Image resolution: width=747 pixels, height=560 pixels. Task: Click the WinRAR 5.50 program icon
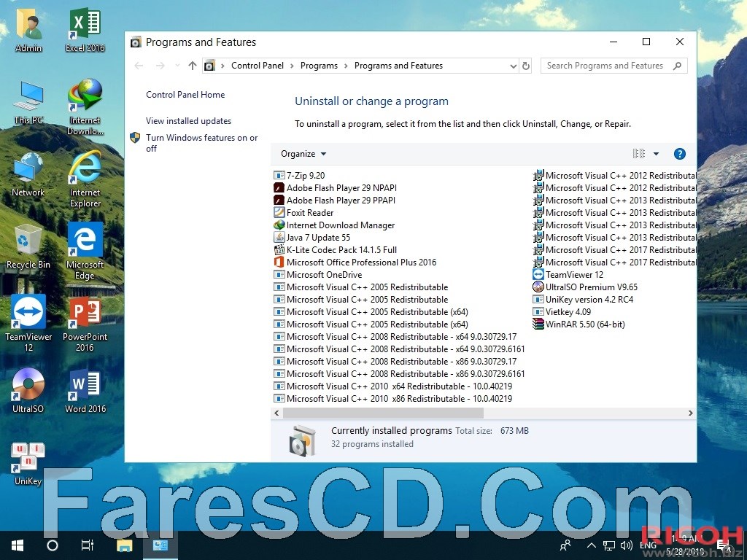click(538, 324)
